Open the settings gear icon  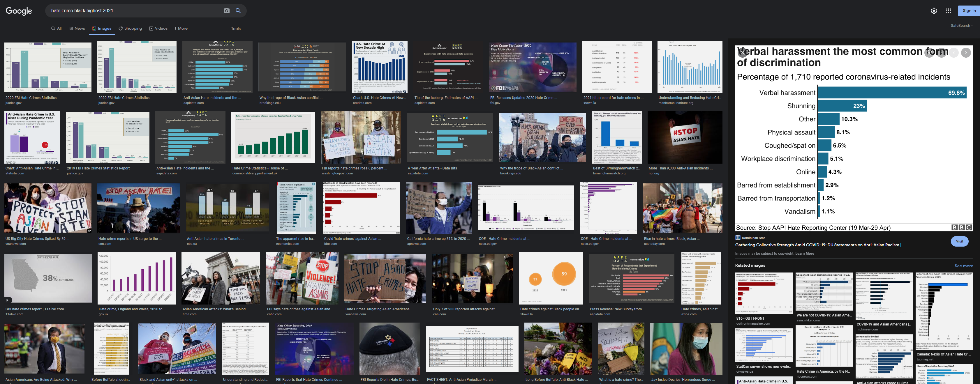[x=934, y=11]
